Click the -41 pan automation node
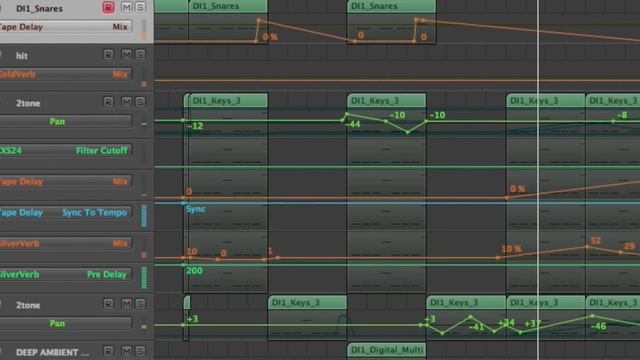 coord(470,317)
